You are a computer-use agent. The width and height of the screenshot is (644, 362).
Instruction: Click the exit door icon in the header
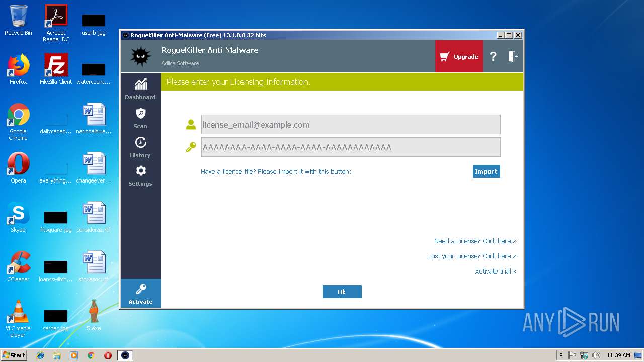click(513, 56)
